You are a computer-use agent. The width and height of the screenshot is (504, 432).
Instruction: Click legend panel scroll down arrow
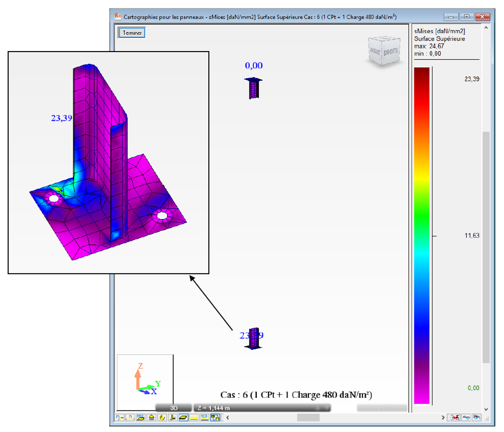486,409
